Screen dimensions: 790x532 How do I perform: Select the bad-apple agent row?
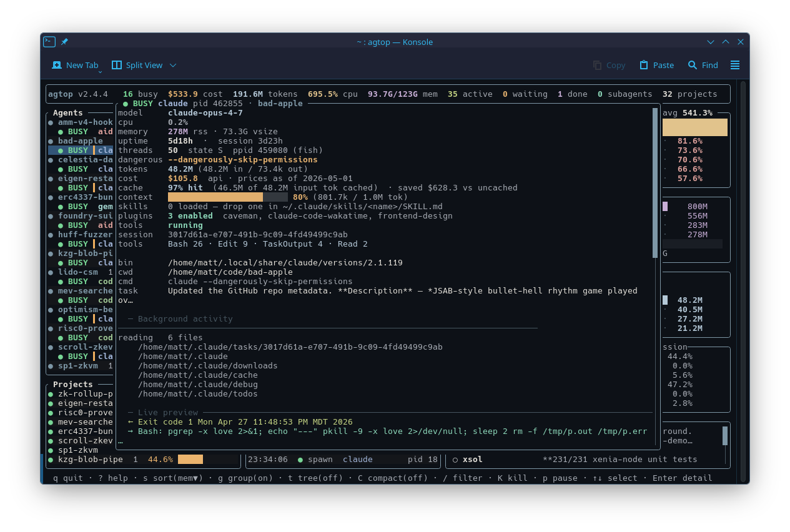point(81,141)
